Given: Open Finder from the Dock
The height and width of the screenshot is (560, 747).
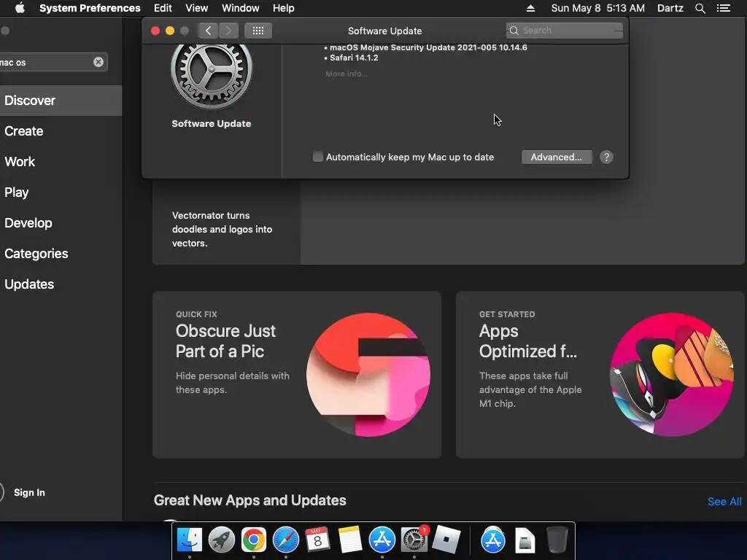Looking at the screenshot, I should (190, 540).
